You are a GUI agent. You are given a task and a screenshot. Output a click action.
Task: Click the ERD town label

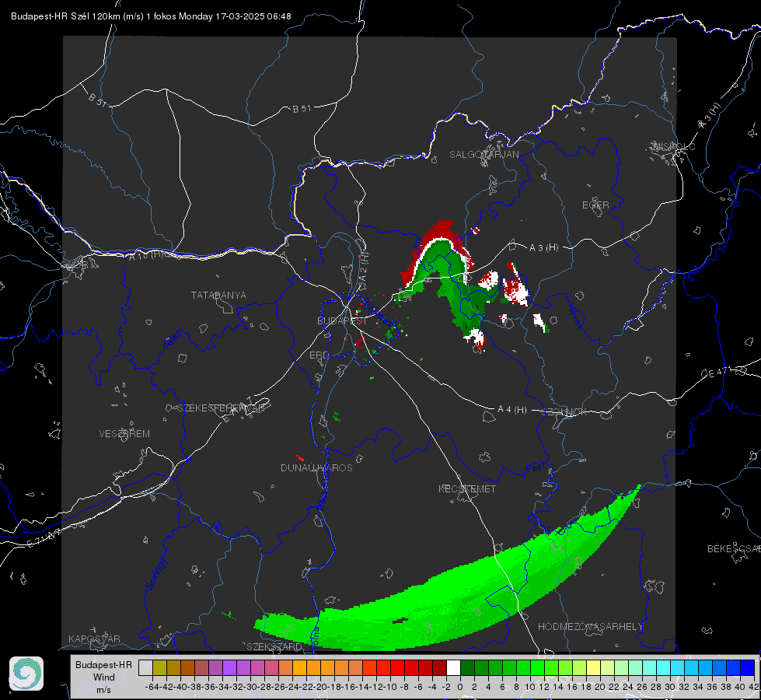pos(319,355)
